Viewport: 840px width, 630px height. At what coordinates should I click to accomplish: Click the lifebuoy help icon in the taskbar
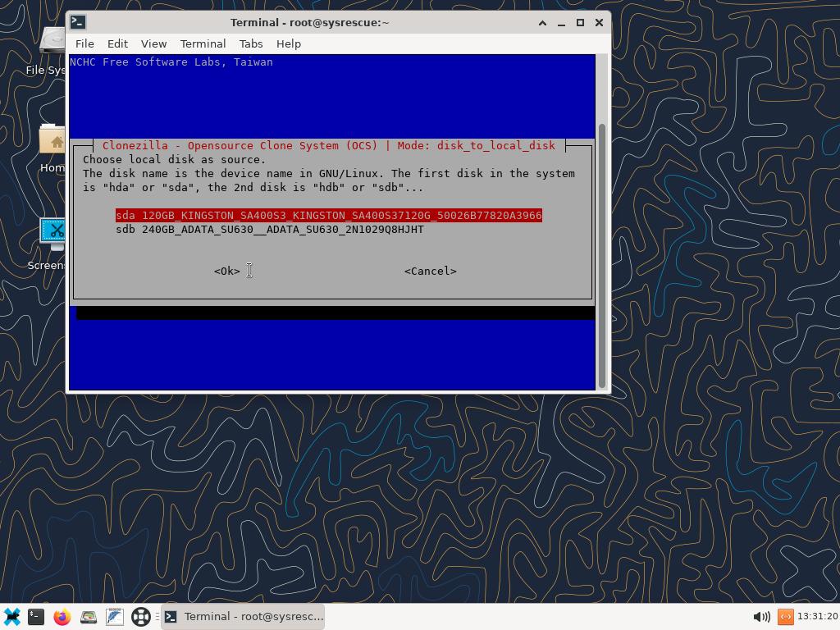point(141,616)
